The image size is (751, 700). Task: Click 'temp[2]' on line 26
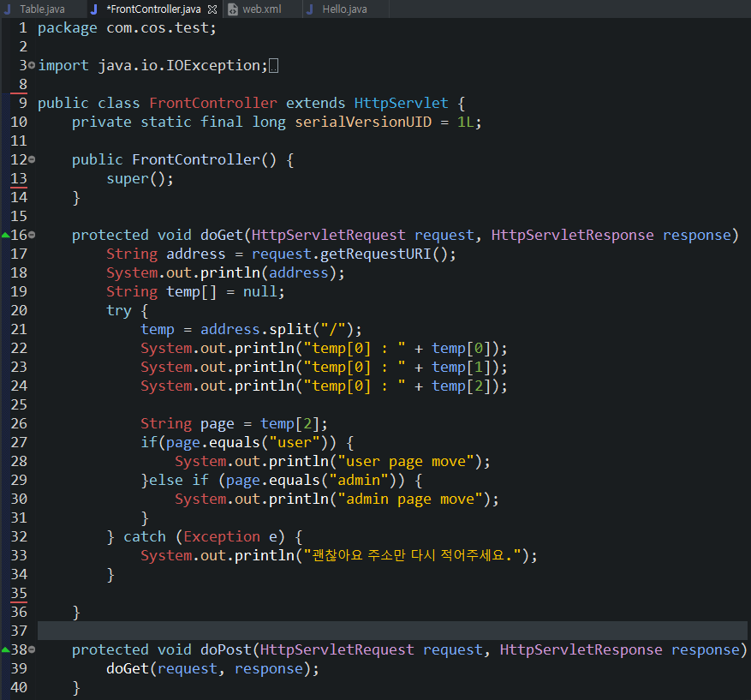pos(289,423)
